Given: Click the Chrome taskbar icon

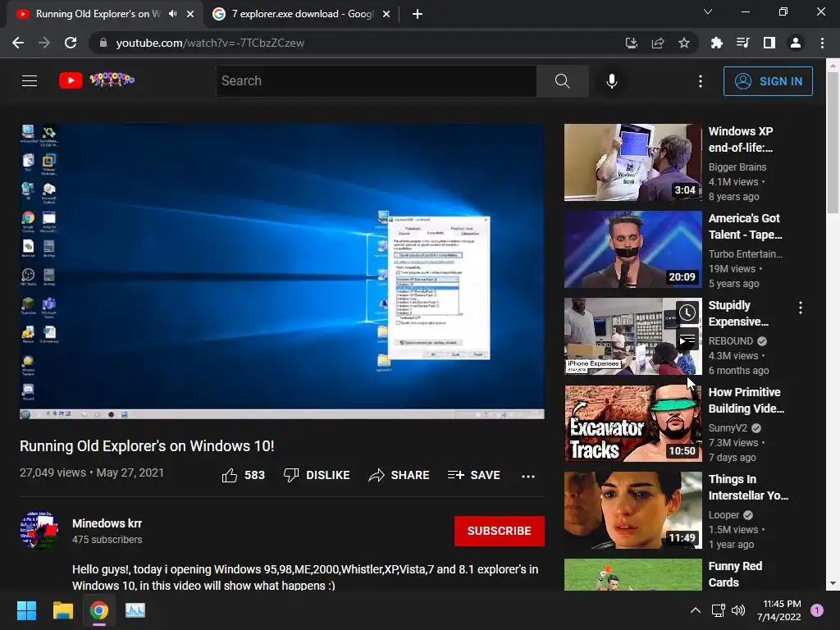Looking at the screenshot, I should [99, 610].
